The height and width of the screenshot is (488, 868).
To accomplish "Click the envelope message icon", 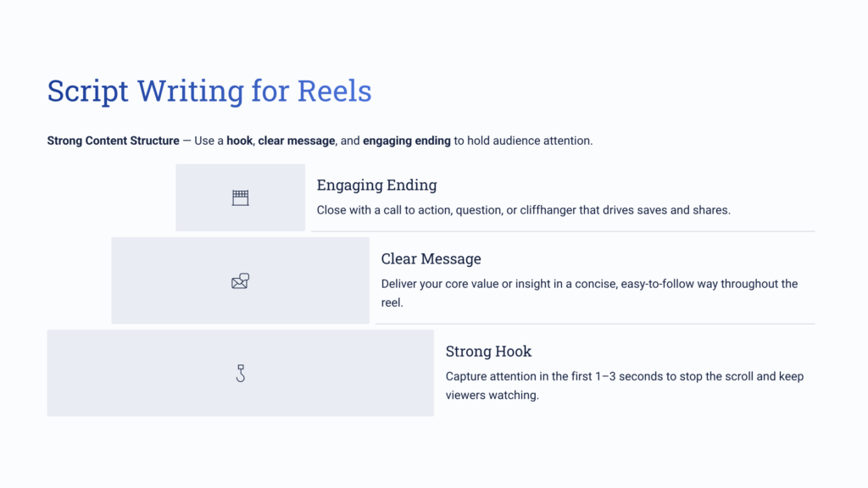I will pyautogui.click(x=240, y=281).
